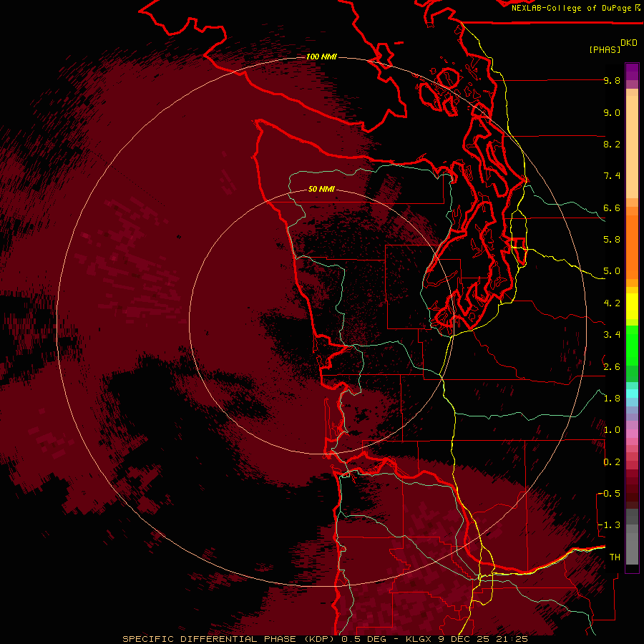Image resolution: width=644 pixels, height=644 pixels.
Task: Select the 100 NMI range ring label
Action: pyautogui.click(x=321, y=57)
